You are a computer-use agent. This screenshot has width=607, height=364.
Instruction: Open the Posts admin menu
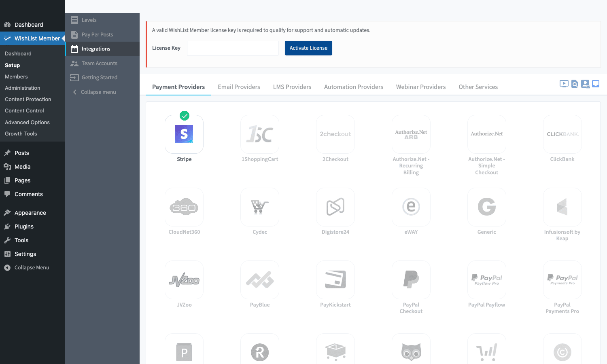[32, 153]
